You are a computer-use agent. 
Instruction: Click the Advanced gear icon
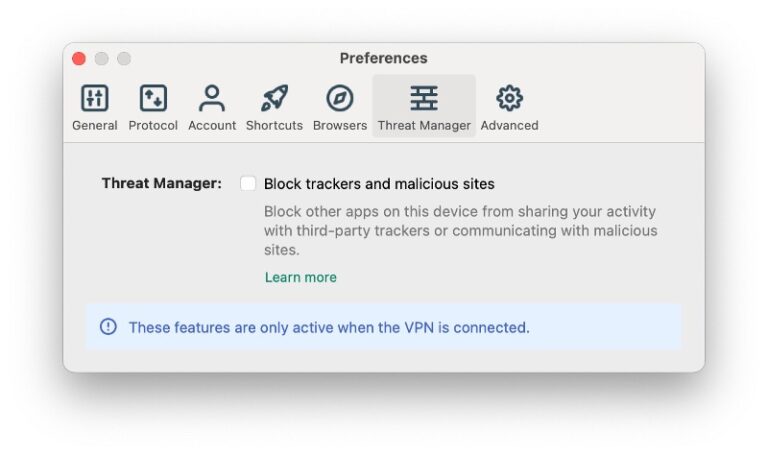510,98
